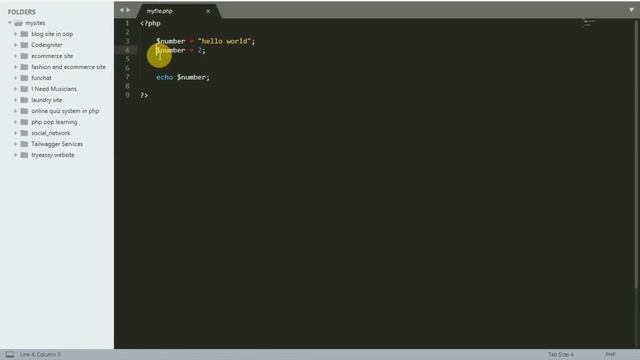Click the social_network folder icon
Screen dimensions: 640x360
click(24, 133)
